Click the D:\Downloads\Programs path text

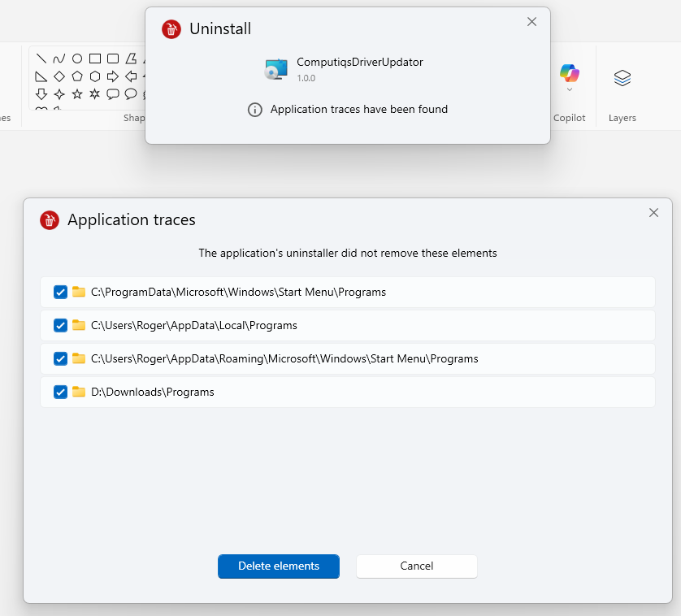(x=153, y=393)
